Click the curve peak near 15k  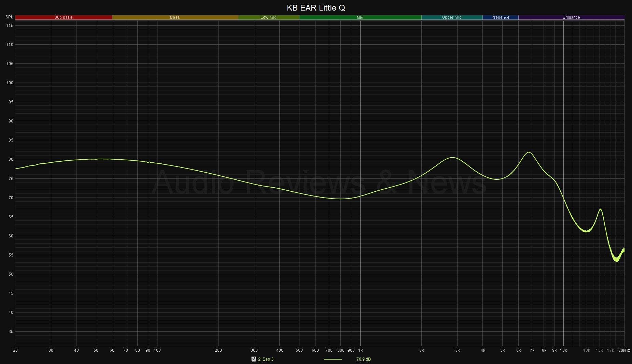[600, 209]
